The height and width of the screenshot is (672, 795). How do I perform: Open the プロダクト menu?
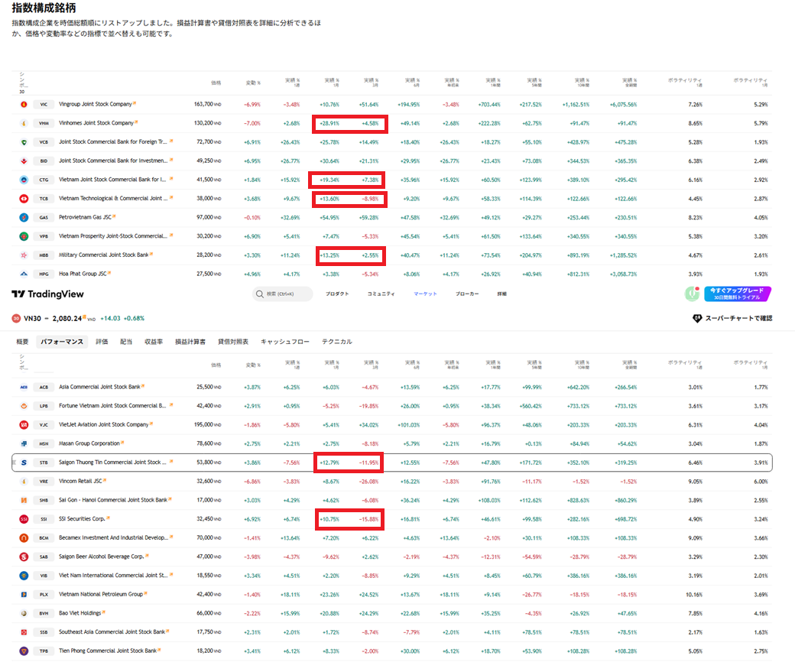[337, 294]
